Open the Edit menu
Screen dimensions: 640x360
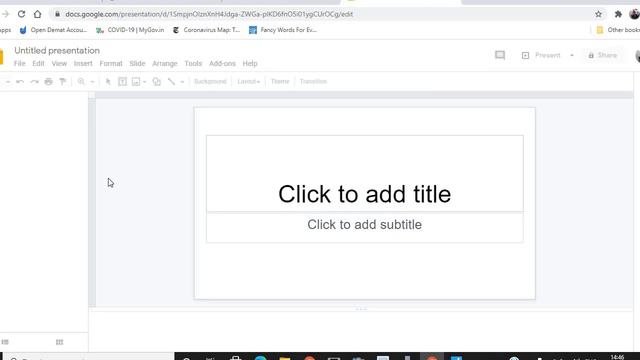38,64
